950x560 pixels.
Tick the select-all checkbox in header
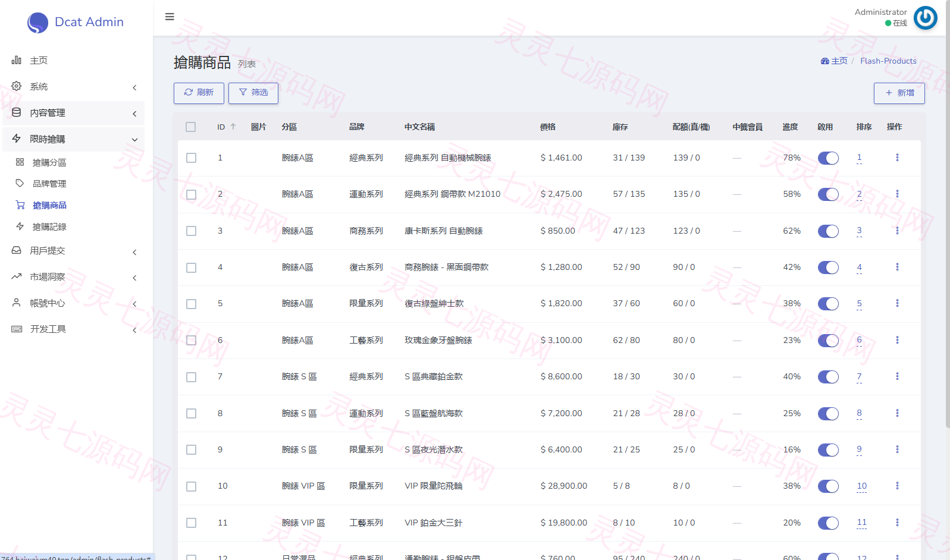[x=190, y=127]
